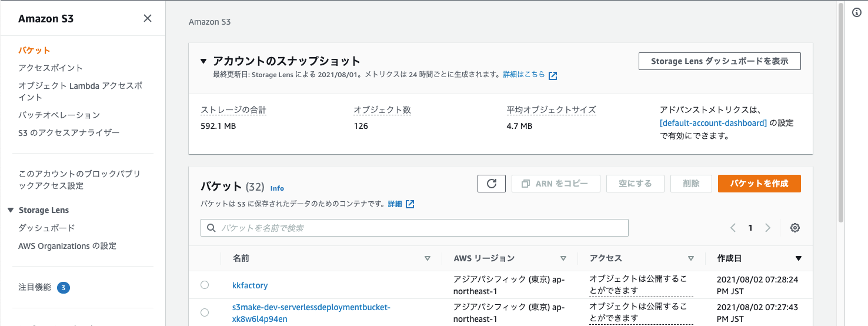Sort by 作成日 column arrow

pyautogui.click(x=798, y=258)
